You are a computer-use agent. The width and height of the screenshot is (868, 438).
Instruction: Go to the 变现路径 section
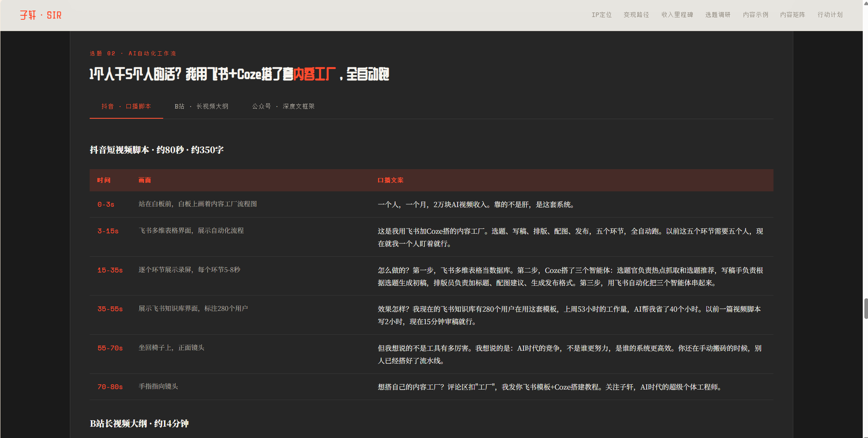point(636,15)
